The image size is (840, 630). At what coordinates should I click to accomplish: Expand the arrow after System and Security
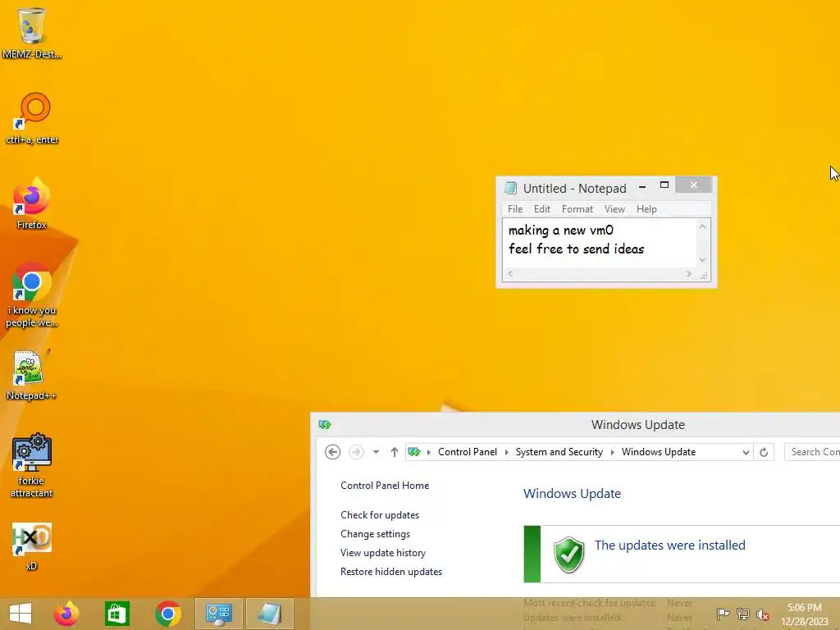(612, 452)
